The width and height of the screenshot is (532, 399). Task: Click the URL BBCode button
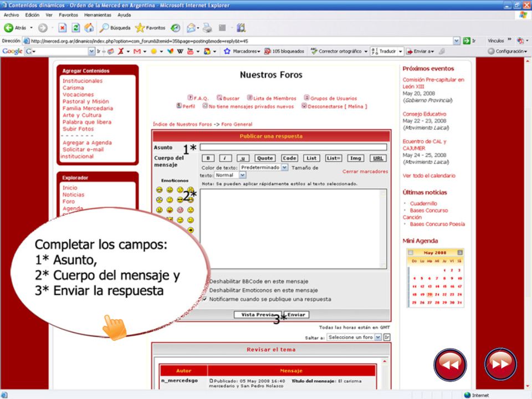[x=377, y=158]
